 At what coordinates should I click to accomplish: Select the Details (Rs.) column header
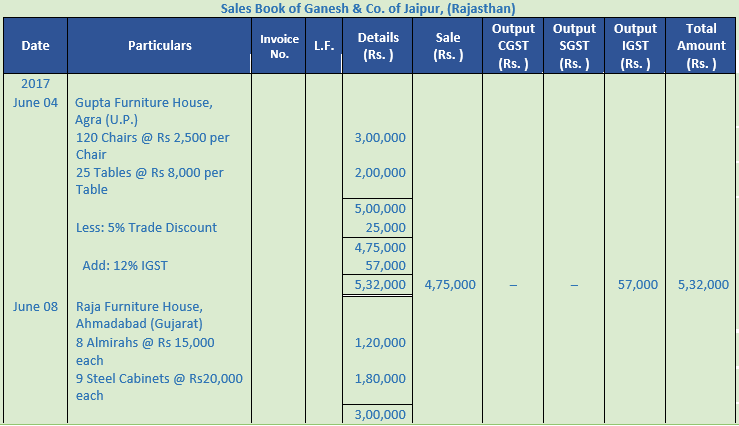pos(377,46)
